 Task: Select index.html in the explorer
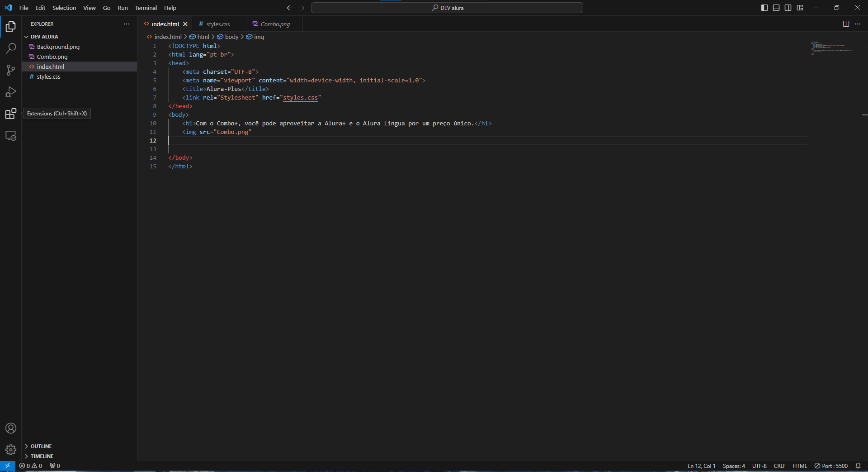[x=80, y=67]
